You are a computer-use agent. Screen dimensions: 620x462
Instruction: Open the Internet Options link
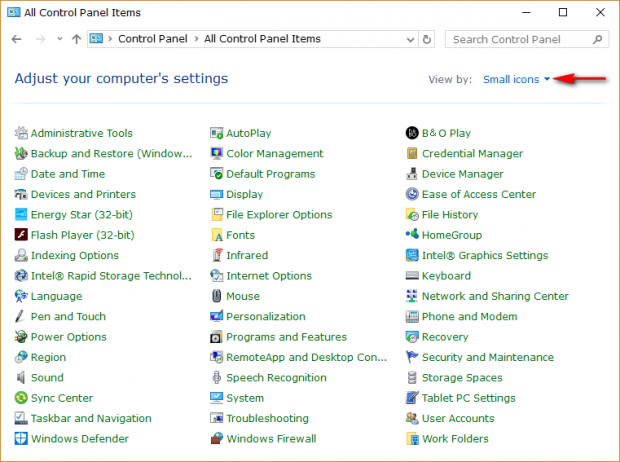click(269, 276)
